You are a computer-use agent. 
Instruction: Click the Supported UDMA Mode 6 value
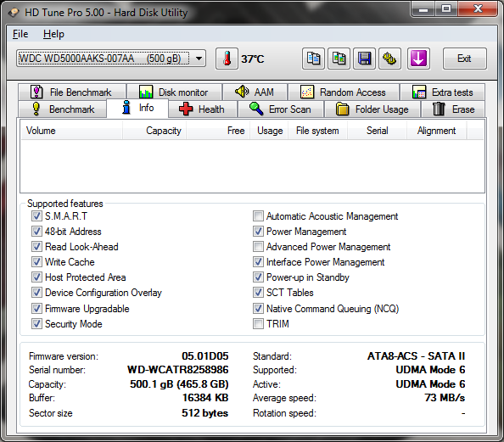[430, 370]
